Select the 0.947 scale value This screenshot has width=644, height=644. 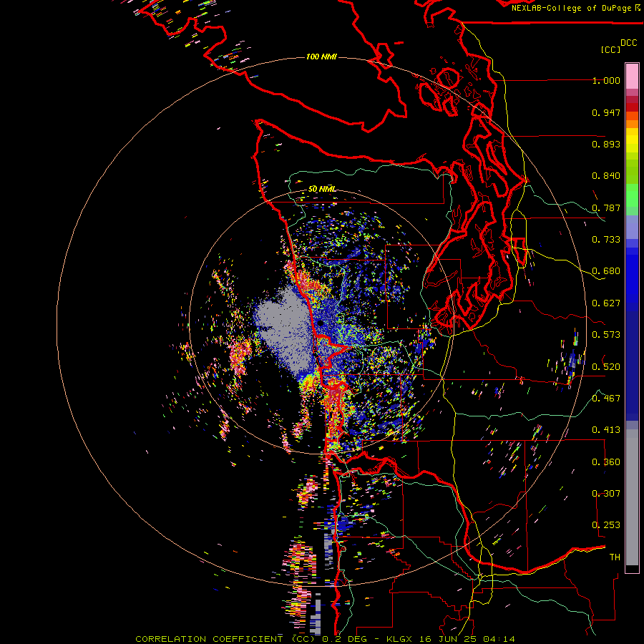pos(606,112)
